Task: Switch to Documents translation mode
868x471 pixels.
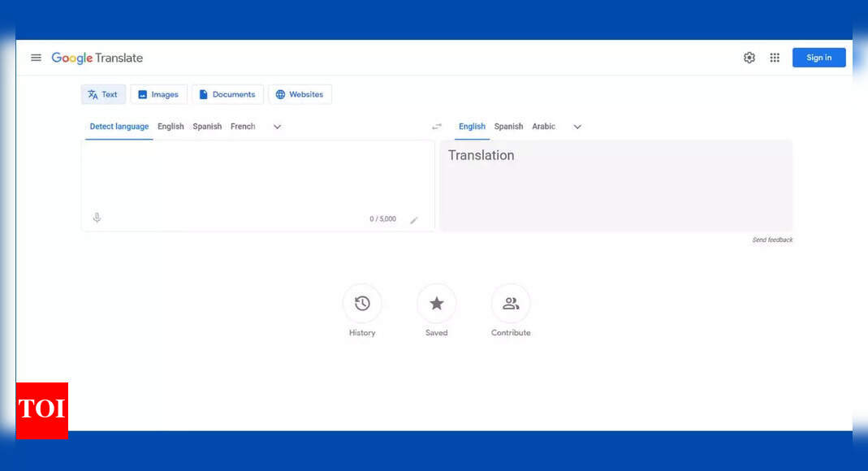Action: click(x=227, y=94)
